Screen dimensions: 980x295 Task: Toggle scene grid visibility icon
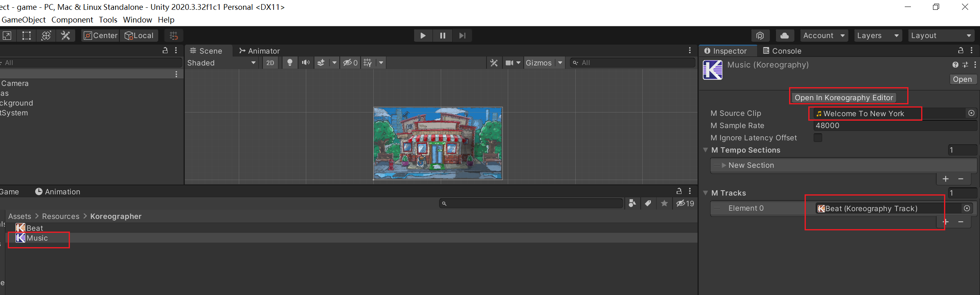click(x=368, y=63)
